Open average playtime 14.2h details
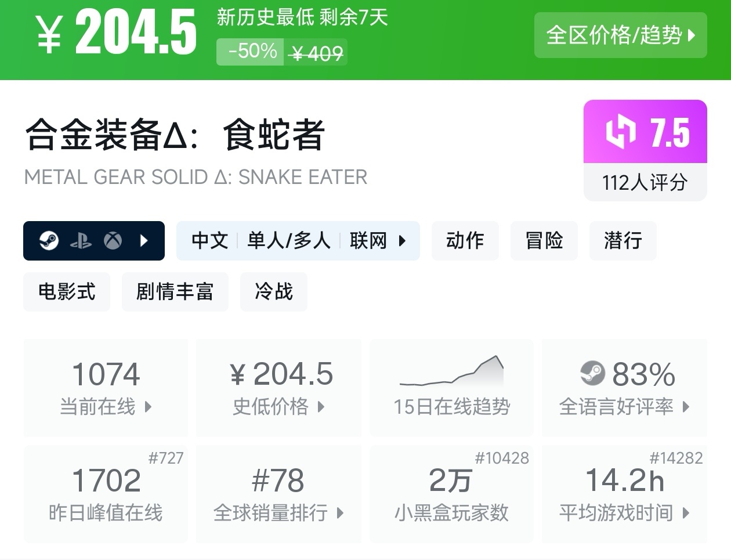731x560 pixels. click(624, 494)
